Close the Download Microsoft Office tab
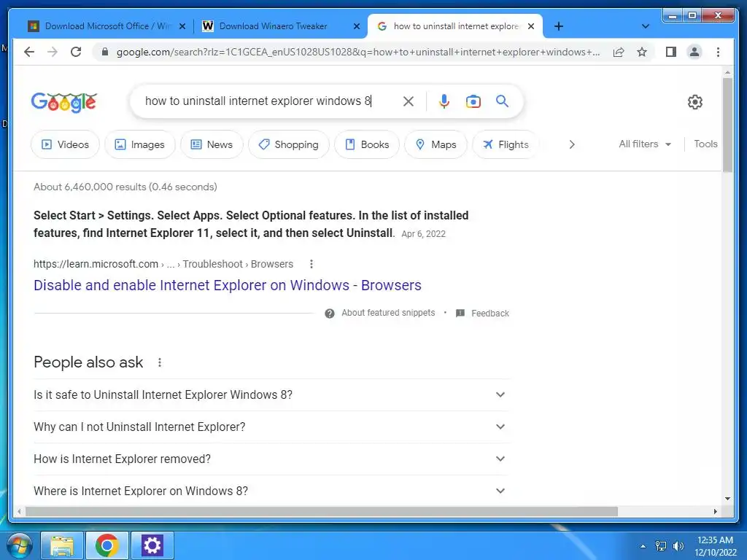Screen dimensions: 747x560 [182, 26]
